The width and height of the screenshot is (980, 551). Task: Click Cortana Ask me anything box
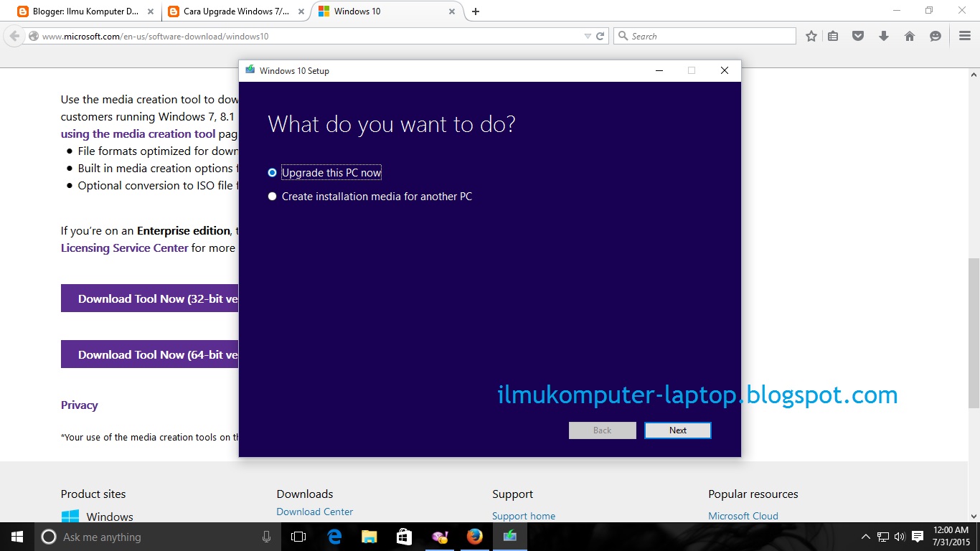158,537
